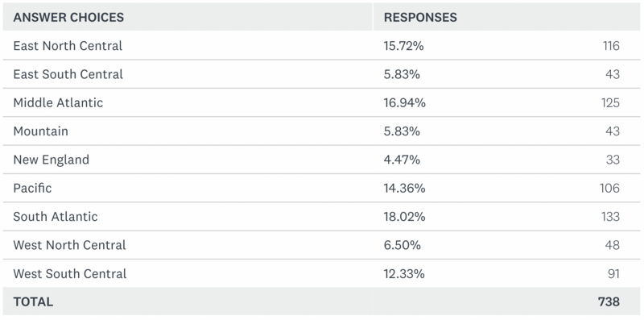Image resolution: width=644 pixels, height=320 pixels.
Task: Click the 16.94% percentage value
Action: [405, 102]
